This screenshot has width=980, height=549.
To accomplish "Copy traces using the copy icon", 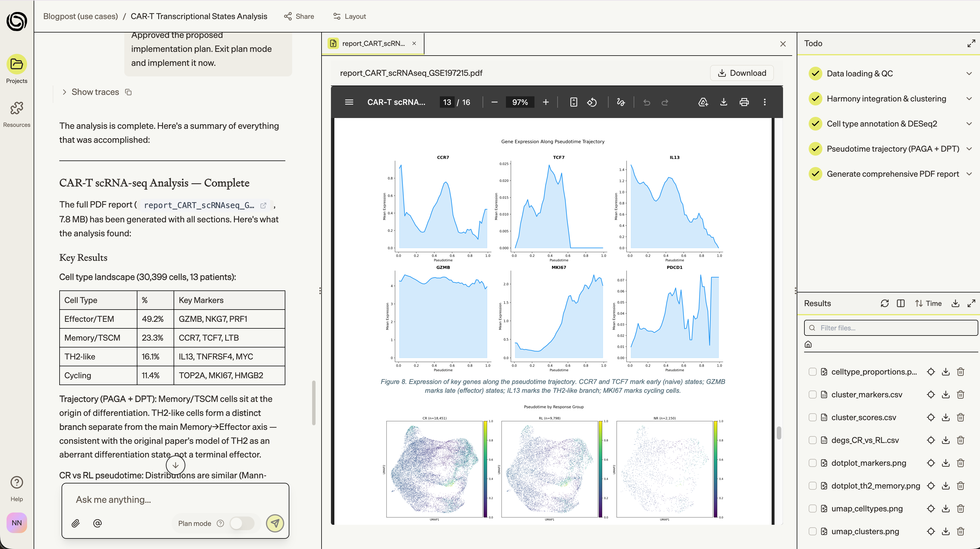I will coord(129,92).
